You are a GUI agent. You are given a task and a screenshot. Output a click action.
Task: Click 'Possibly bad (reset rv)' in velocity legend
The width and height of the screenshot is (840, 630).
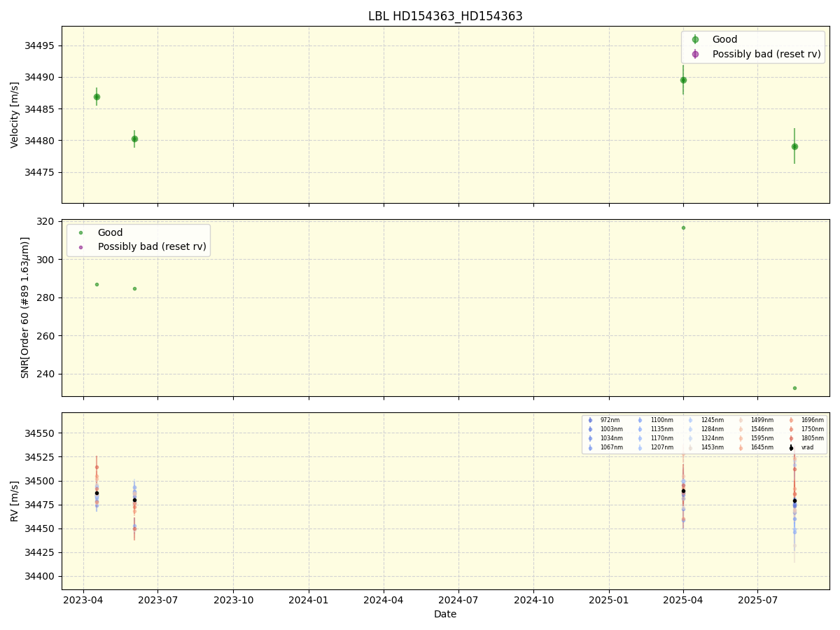[x=766, y=54]
